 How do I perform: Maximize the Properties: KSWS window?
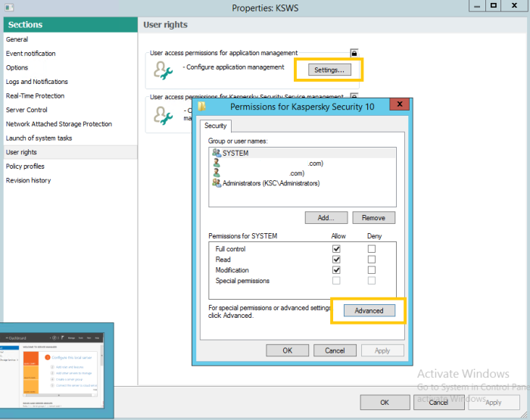pyautogui.click(x=494, y=6)
